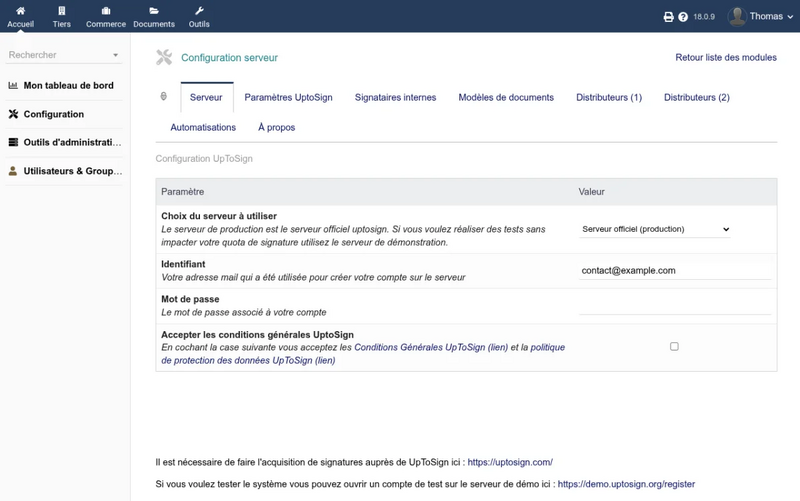The image size is (800, 501).
Task: Click the 18.0.9 version number
Action: (704, 17)
